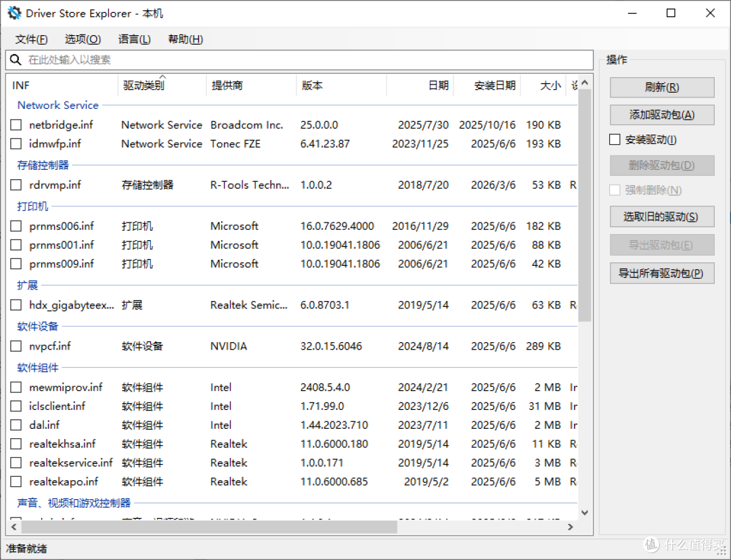731x560 pixels.
Task: Open the 选项(O) menu
Action: click(x=83, y=39)
